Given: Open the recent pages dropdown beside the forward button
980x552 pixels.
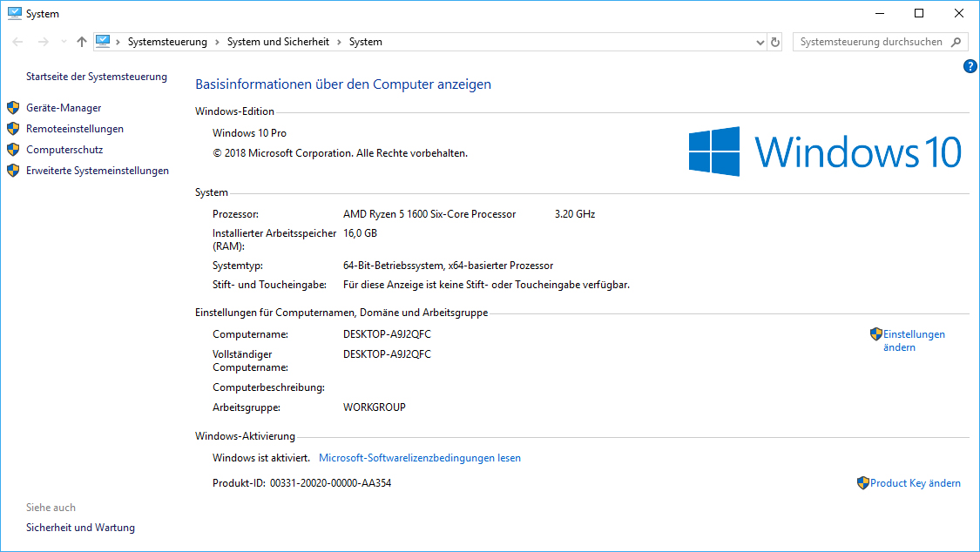Looking at the screenshot, I should pyautogui.click(x=62, y=41).
